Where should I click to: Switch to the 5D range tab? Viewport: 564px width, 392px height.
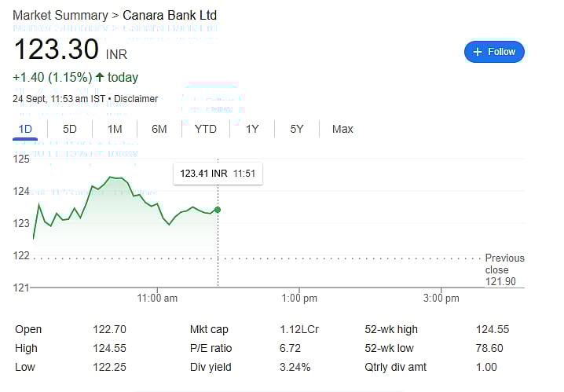(70, 129)
